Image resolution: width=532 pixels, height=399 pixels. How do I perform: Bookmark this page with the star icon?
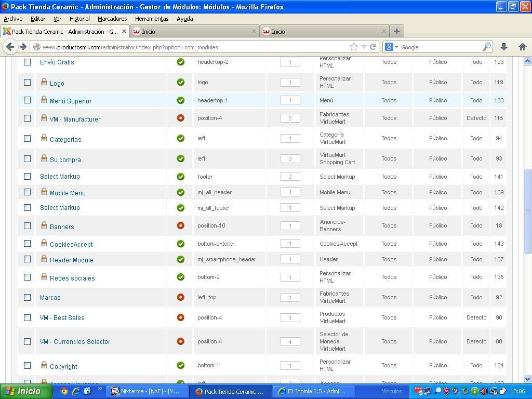point(353,47)
